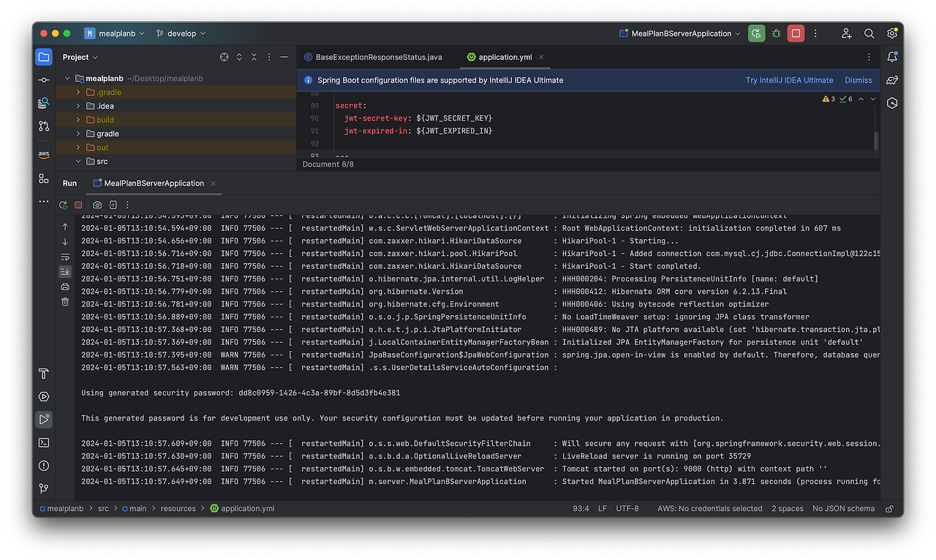Open the Services tool window icon
Viewport: 936px width, 560px height.
tap(44, 396)
